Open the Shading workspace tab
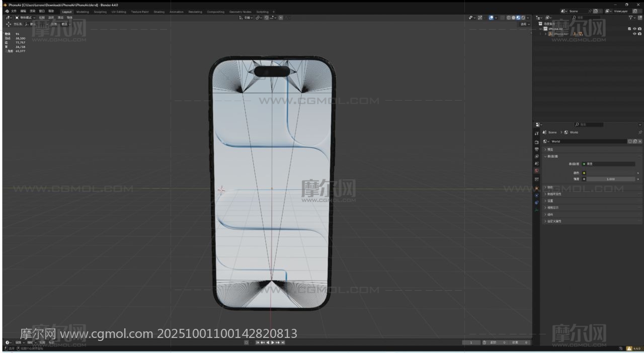Screen dimensions: 644x353 (159, 12)
